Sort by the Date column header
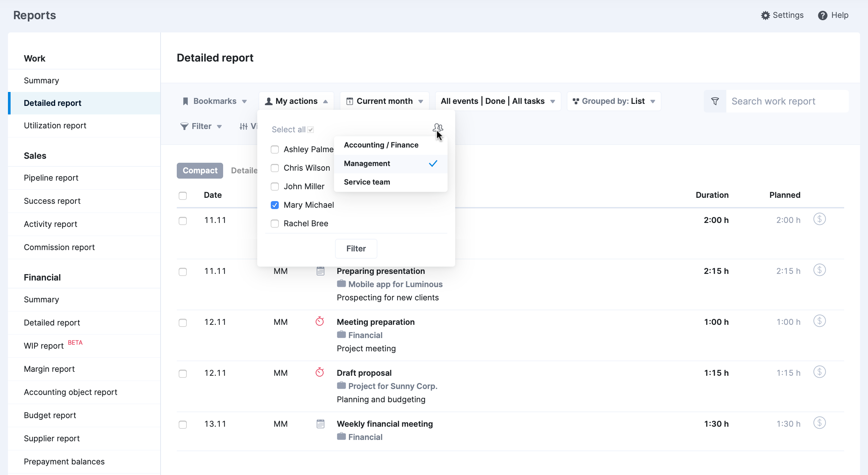This screenshot has width=868, height=475. click(x=213, y=195)
